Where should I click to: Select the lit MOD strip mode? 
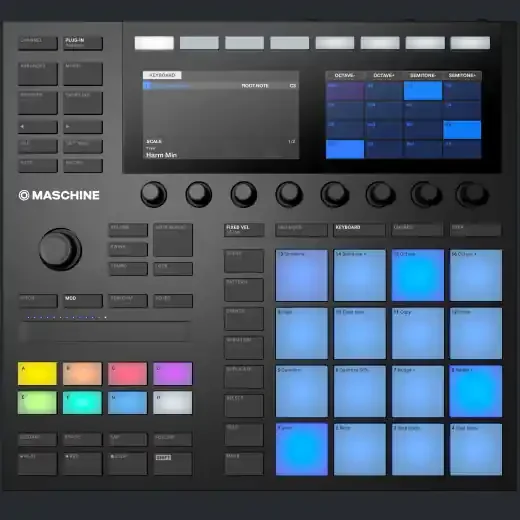(83, 301)
